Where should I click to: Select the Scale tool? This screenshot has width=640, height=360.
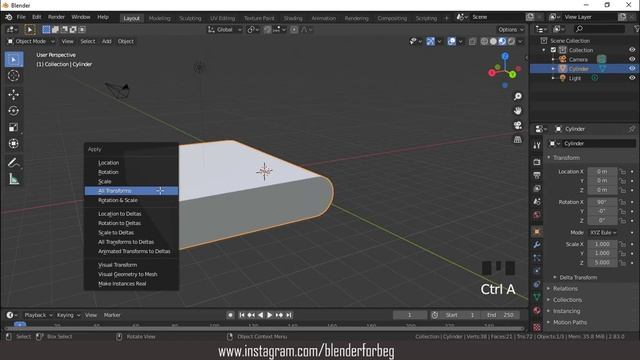[14, 127]
